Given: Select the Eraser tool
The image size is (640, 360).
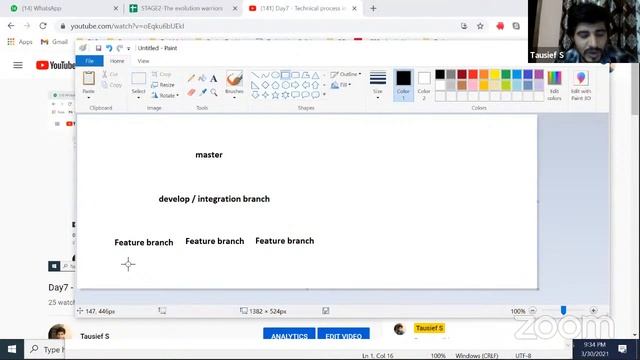Looking at the screenshot, I should (191, 93).
